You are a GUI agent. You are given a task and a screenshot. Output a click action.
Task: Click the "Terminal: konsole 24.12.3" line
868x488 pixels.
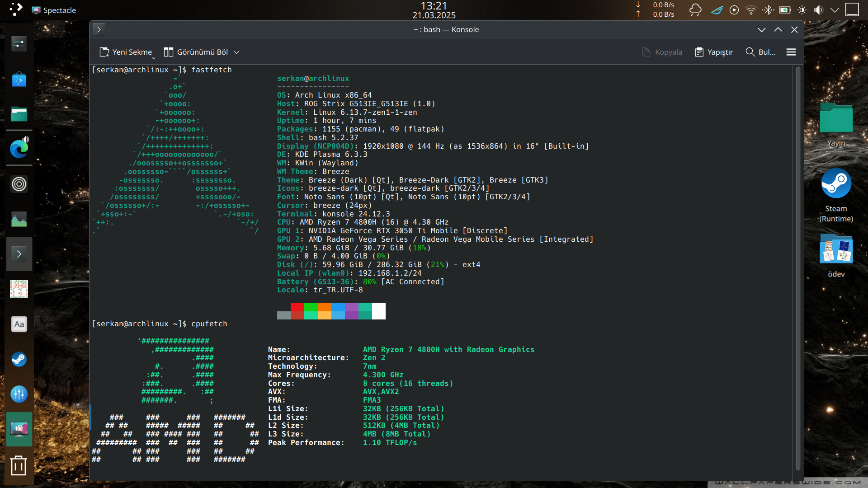coord(334,214)
